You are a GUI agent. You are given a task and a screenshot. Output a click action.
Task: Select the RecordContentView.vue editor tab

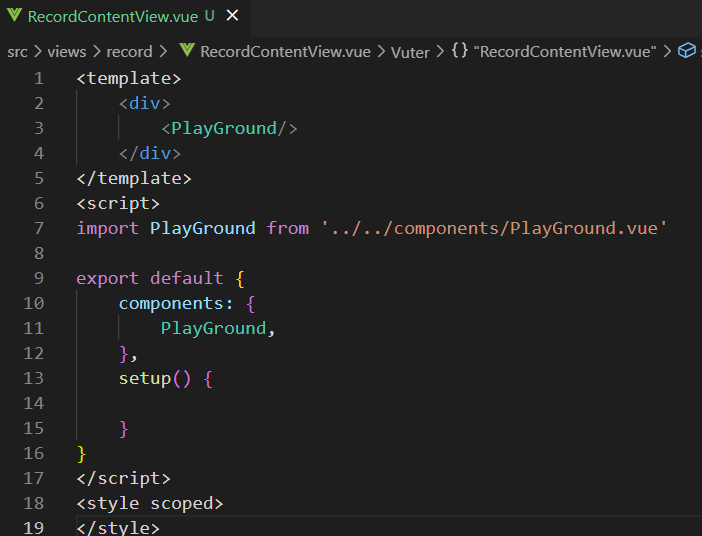tap(124, 17)
